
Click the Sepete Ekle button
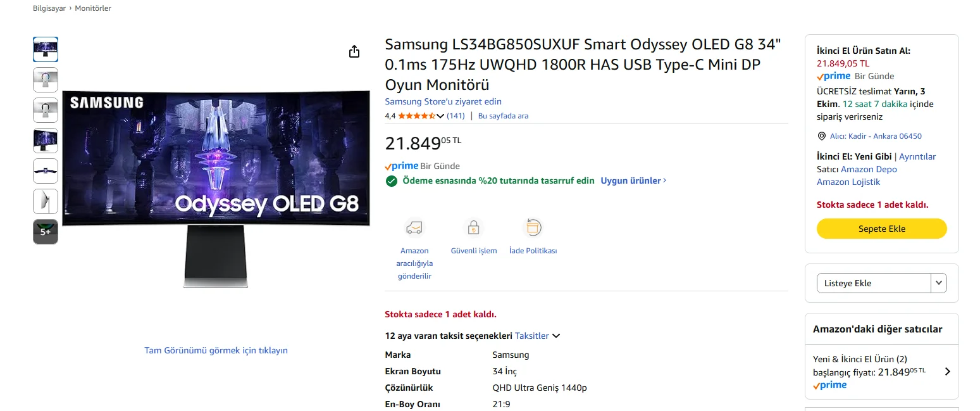(x=881, y=229)
